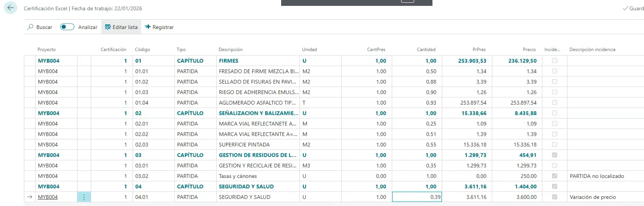The image size is (644, 206).
Task: Open MYB004 project link in row 04.01
Action: (x=48, y=197)
